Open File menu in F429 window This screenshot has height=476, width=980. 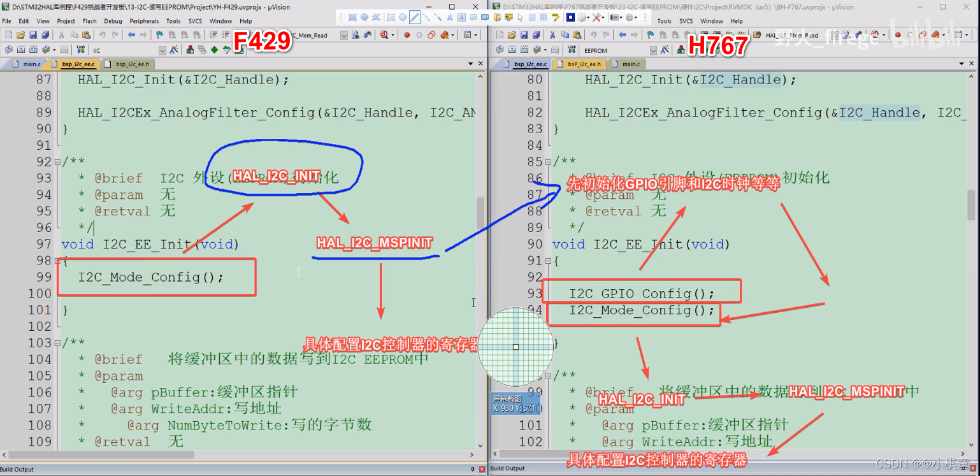pyautogui.click(x=6, y=21)
